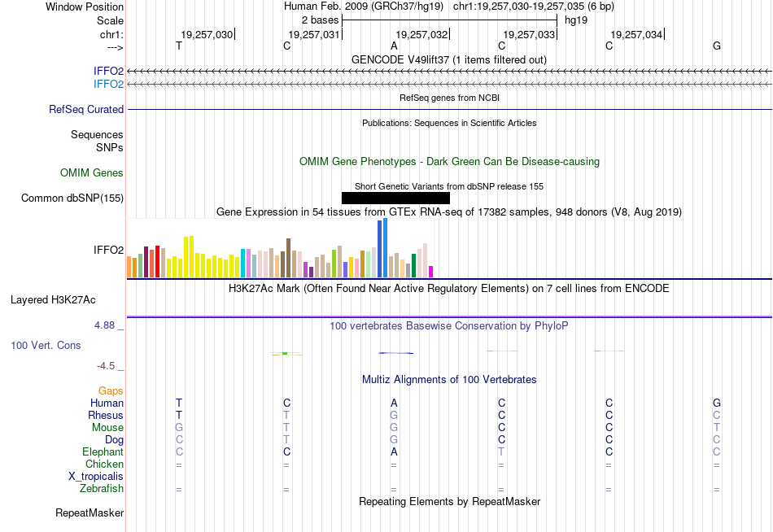
Task: Click the Gaps label in Multiz track
Action: 111,391
